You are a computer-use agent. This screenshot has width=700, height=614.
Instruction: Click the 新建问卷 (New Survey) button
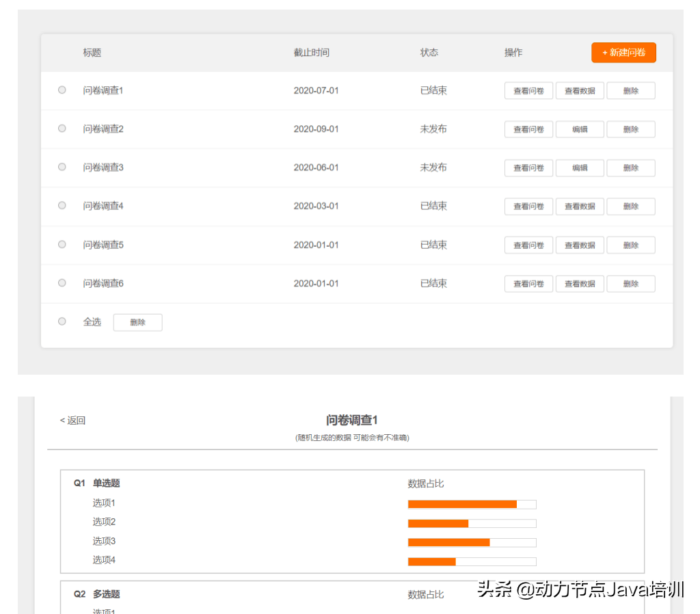click(x=623, y=52)
